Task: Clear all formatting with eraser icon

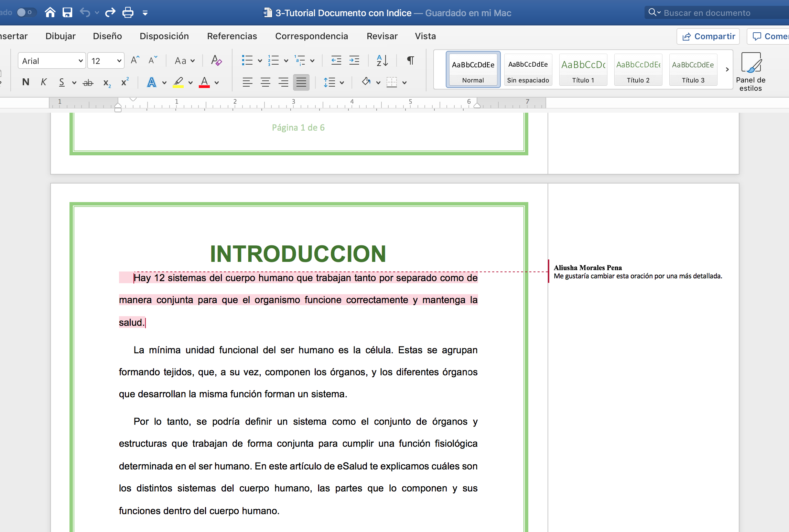Action: 216,60
